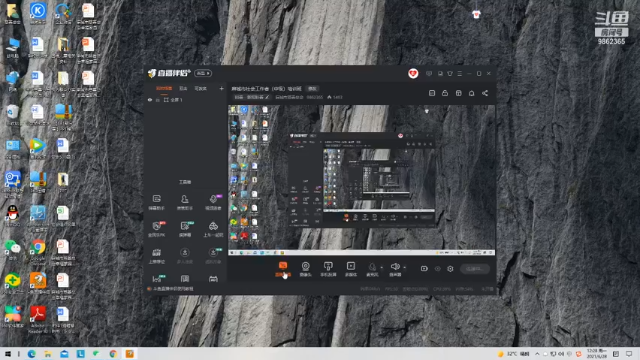Open the tool with purple badge
640x360 pixels.
(213, 202)
